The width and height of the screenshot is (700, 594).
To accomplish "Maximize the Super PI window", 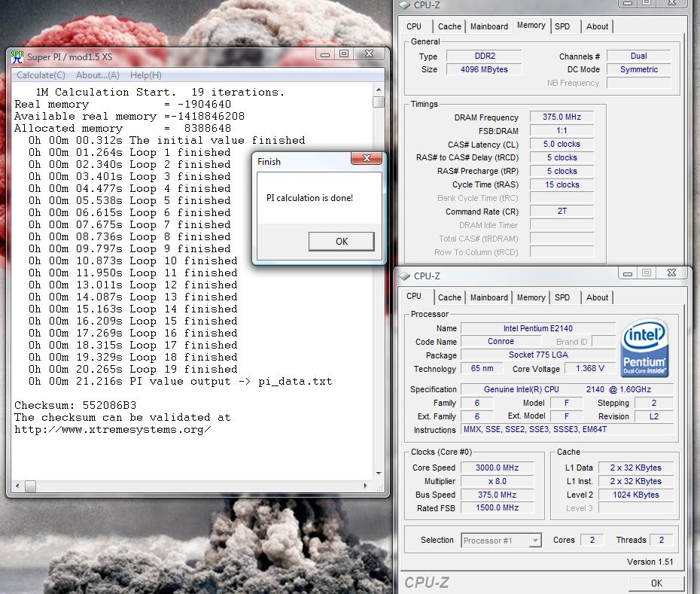I will (x=344, y=54).
